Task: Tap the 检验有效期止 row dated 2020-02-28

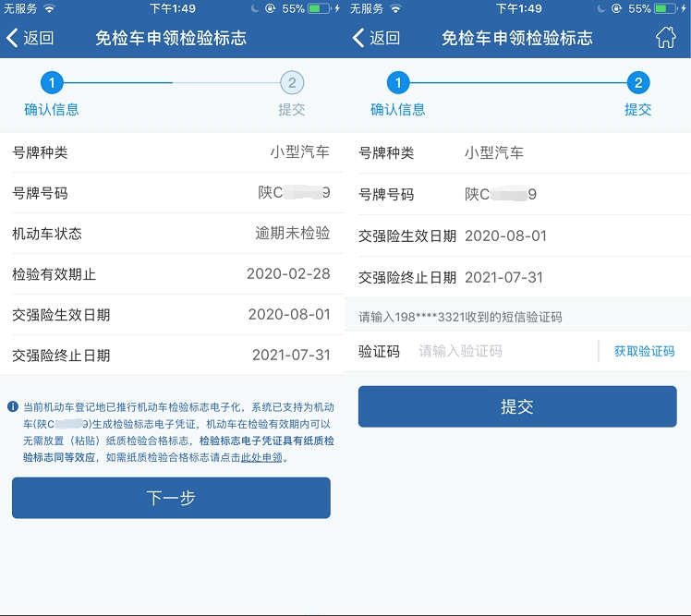Action: coord(171,274)
